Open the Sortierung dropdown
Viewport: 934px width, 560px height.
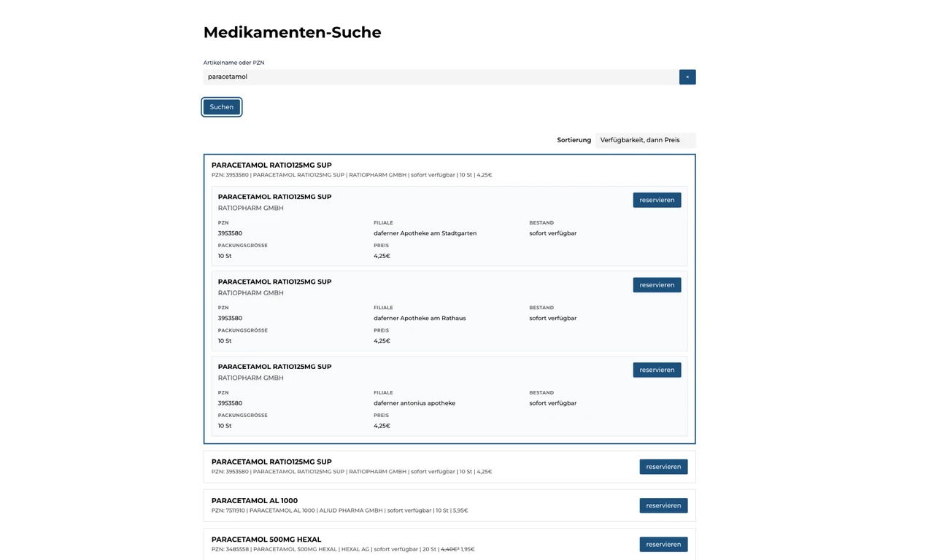tap(645, 140)
